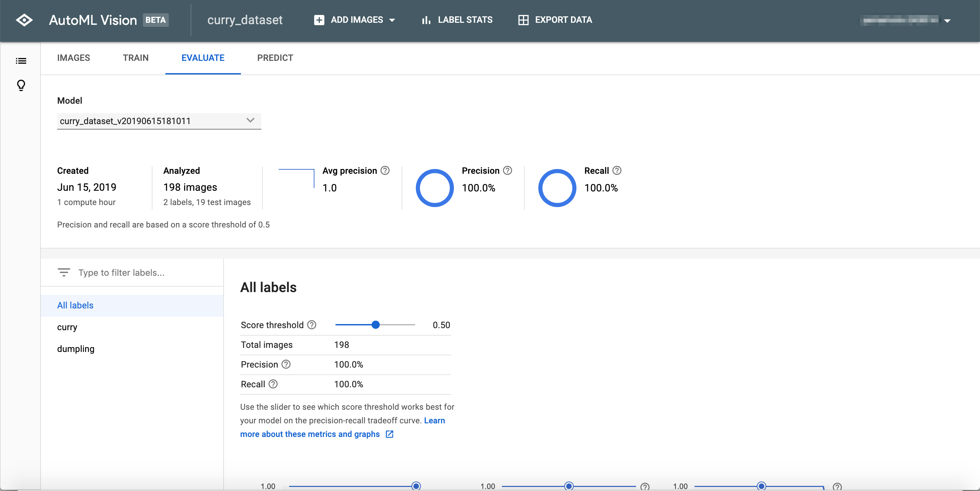Switch to the PREDICT tab
980x491 pixels.
click(275, 58)
